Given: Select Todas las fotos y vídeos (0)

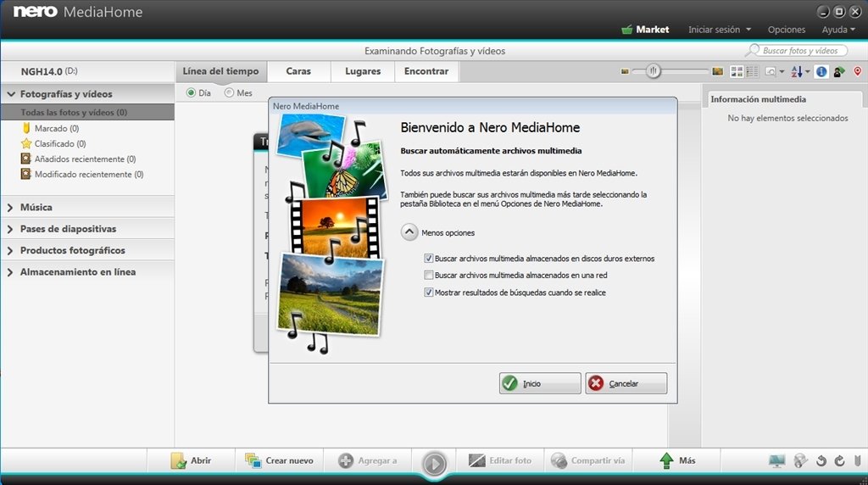Looking at the screenshot, I should 87,113.
